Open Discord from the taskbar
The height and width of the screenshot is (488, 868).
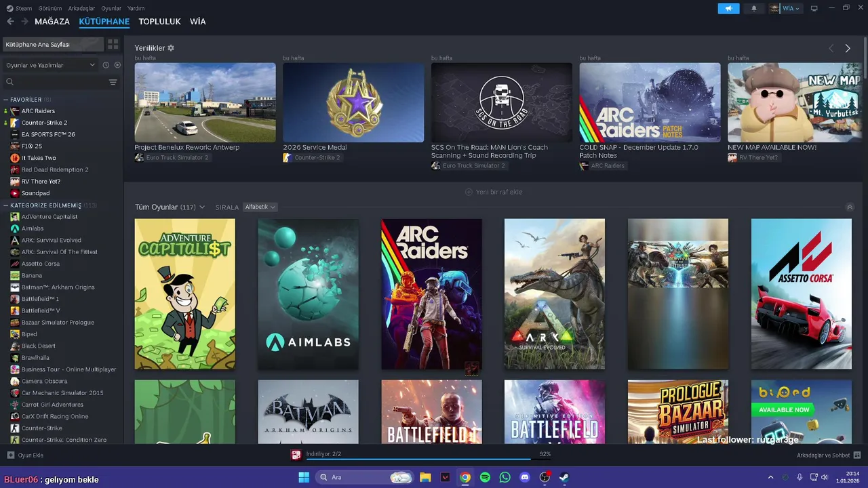524,477
